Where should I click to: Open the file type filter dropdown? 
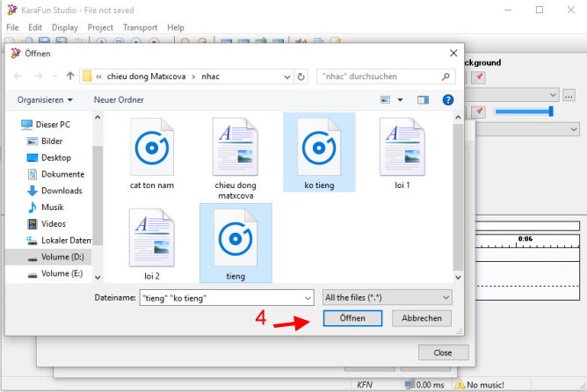pyautogui.click(x=387, y=298)
